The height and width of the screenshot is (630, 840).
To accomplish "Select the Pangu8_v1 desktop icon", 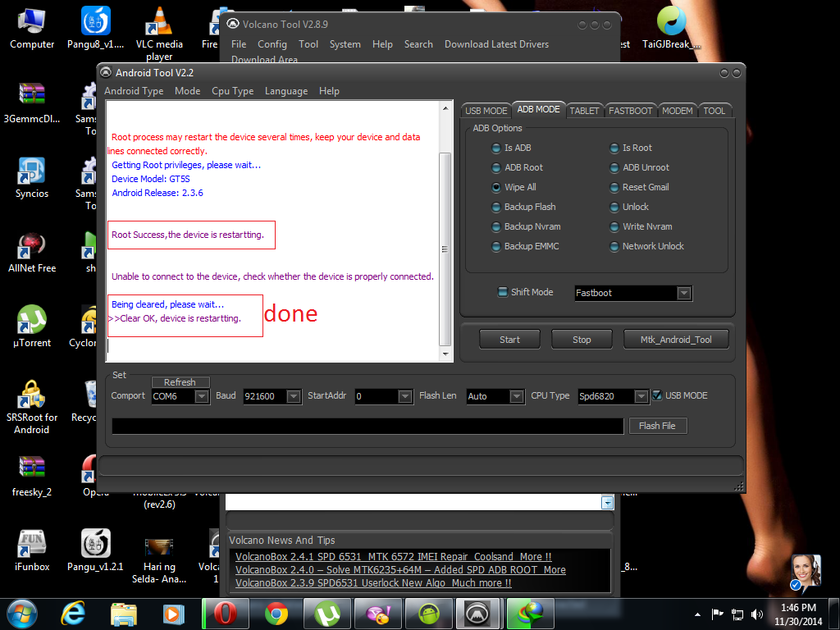I will [x=95, y=29].
